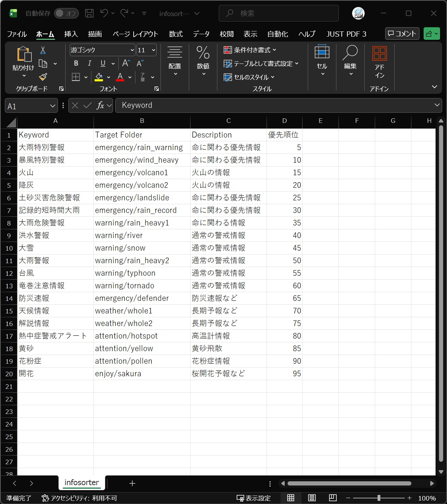Click 表示設定 in the status bar
The image size is (447, 504).
[x=254, y=498]
